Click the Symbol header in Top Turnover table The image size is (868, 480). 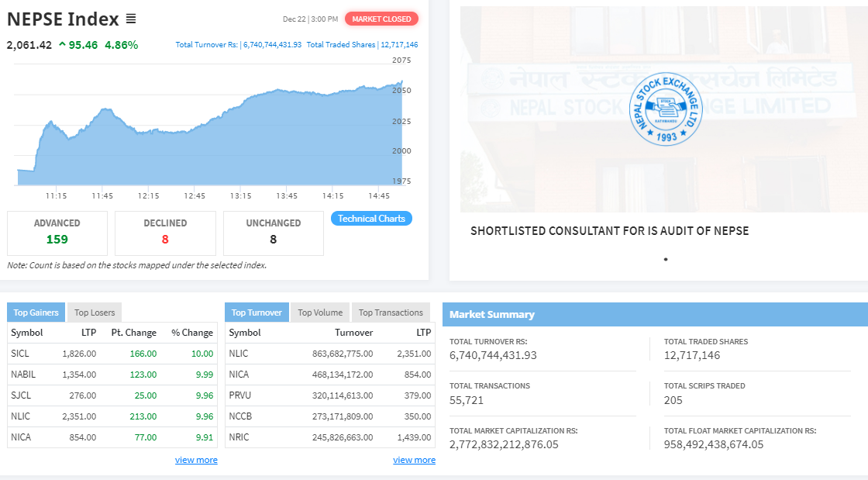pos(245,333)
